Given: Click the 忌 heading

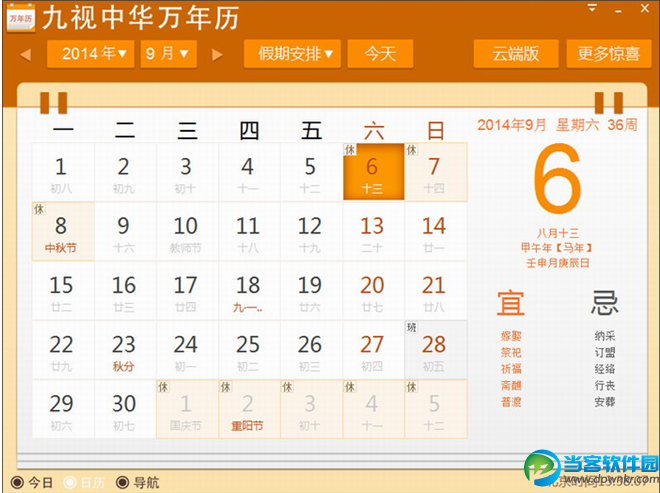Looking at the screenshot, I should (x=604, y=302).
